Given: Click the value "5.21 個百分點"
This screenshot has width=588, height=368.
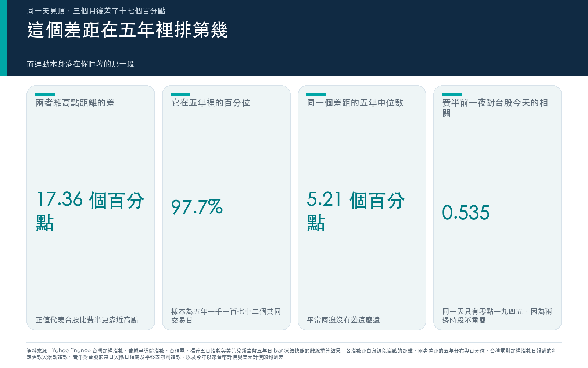Looking at the screenshot, I should (x=356, y=211).
